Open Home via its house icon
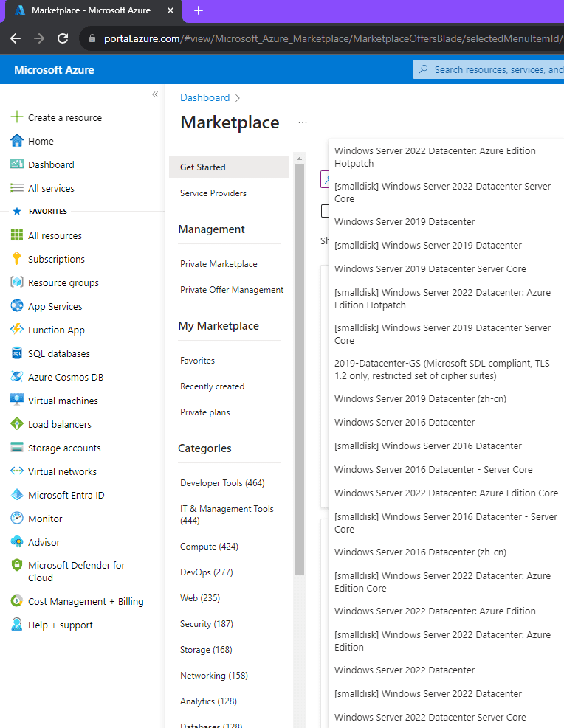The height and width of the screenshot is (728, 564). pyautogui.click(x=17, y=141)
